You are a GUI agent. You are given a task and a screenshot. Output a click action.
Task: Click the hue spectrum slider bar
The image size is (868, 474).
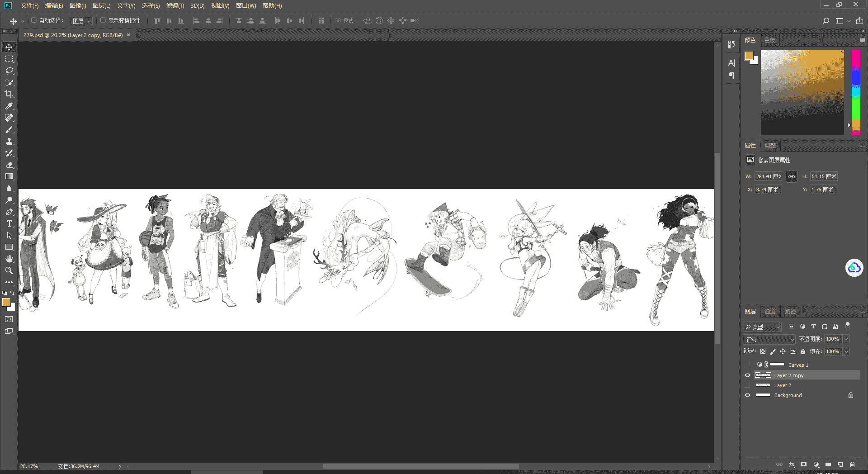pos(856,92)
